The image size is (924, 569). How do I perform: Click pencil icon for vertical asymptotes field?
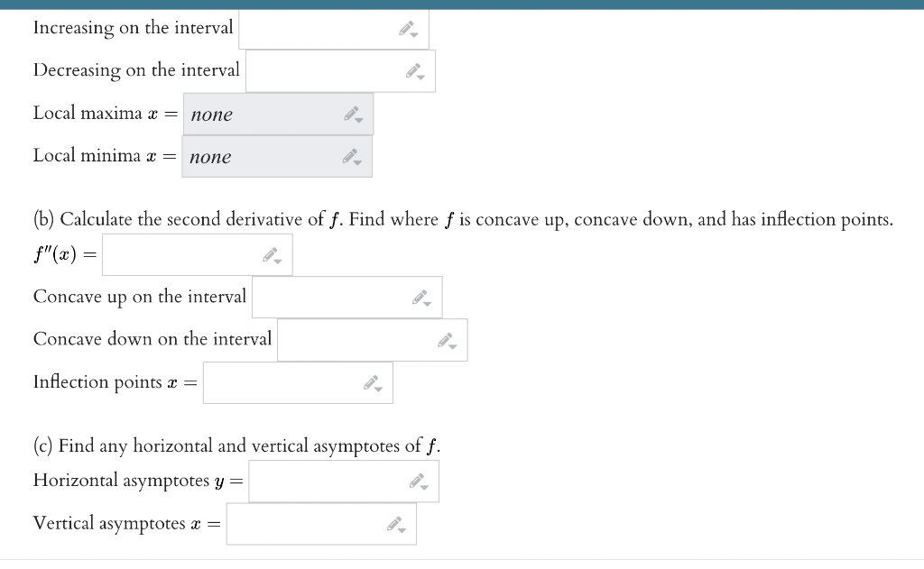point(393,521)
